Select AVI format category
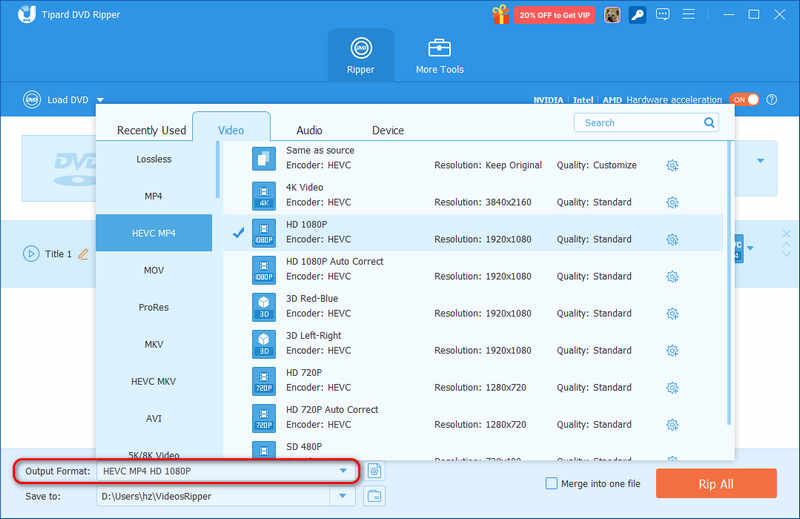 click(x=154, y=418)
